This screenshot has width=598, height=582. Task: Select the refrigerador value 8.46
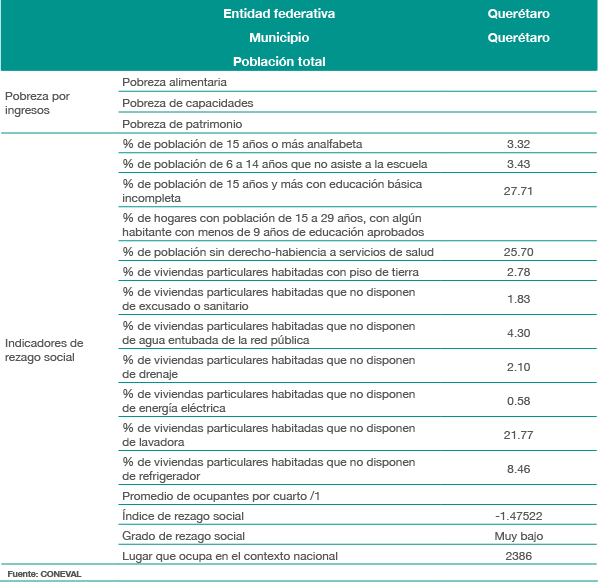pyautogui.click(x=518, y=469)
